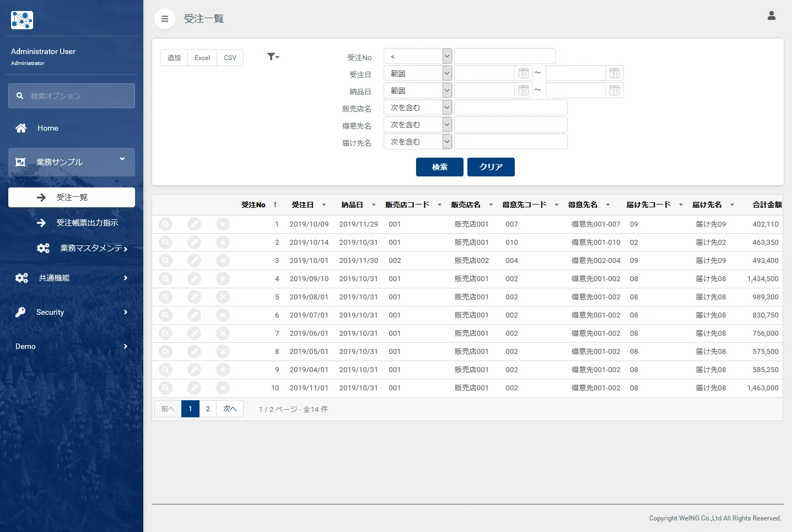Click the view magnifier icon for order 1
The image size is (792, 532).
click(x=165, y=224)
